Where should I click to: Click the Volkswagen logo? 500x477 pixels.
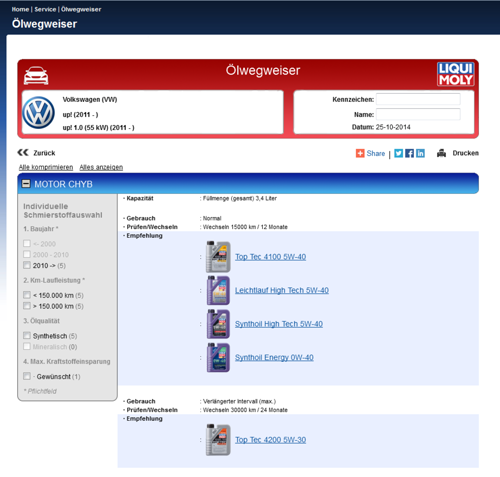[39, 112]
